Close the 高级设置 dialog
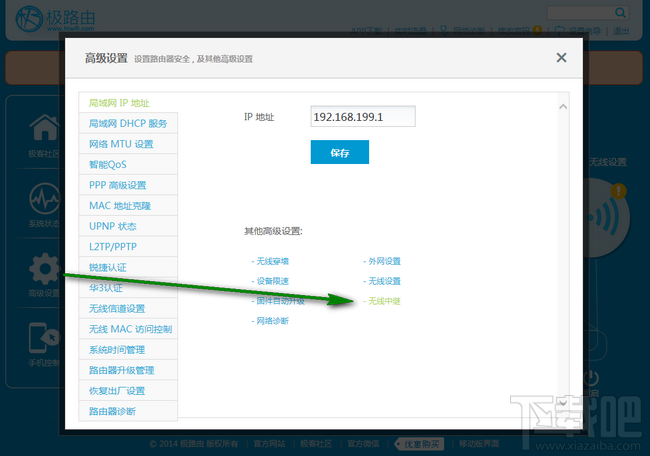Viewport: 650px width, 456px height. pyautogui.click(x=561, y=58)
